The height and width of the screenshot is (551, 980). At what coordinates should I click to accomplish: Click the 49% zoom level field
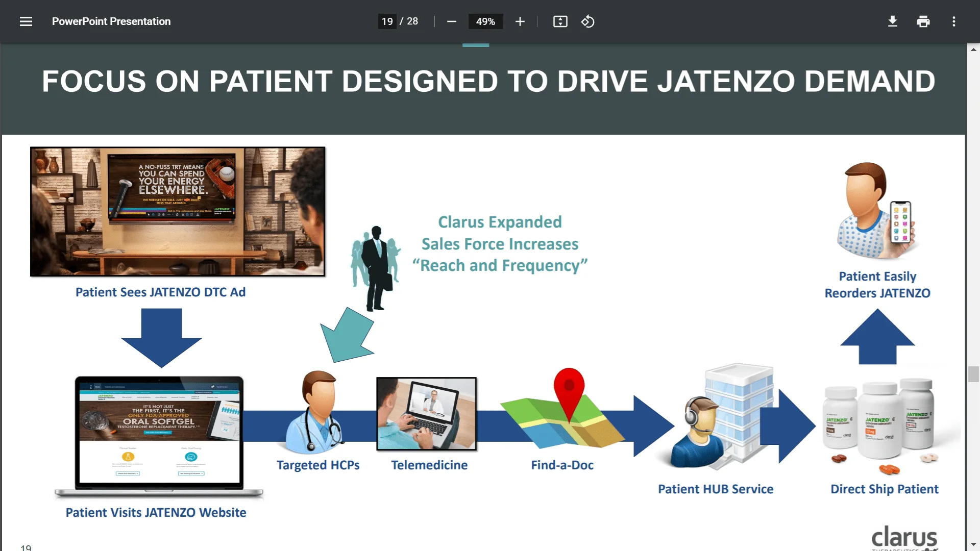(x=485, y=21)
